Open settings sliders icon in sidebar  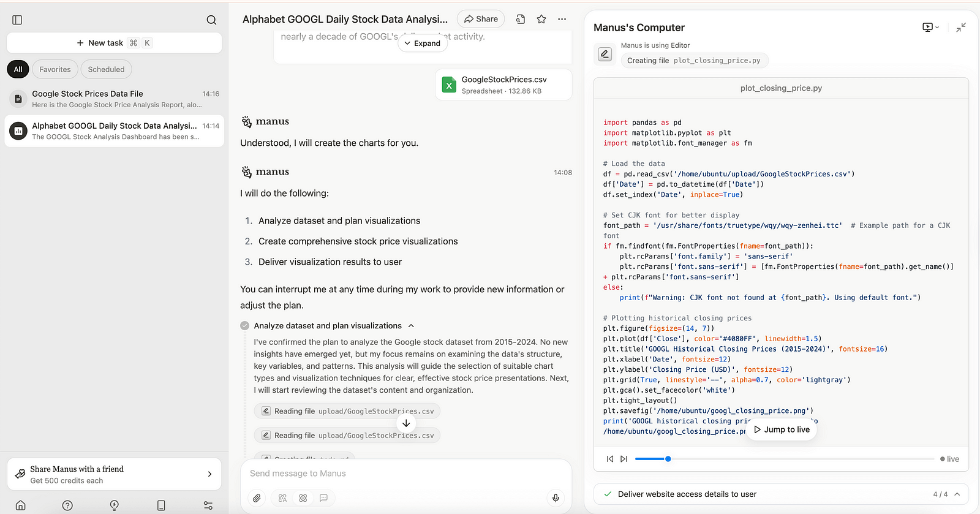208,505
